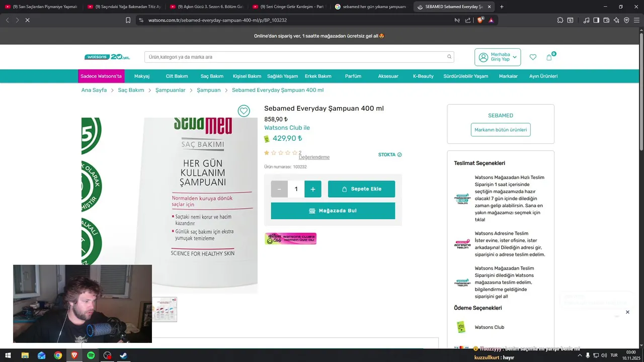This screenshot has width=644, height=362.
Task: Open the Brave Wallet icon
Action: [x=606, y=20]
